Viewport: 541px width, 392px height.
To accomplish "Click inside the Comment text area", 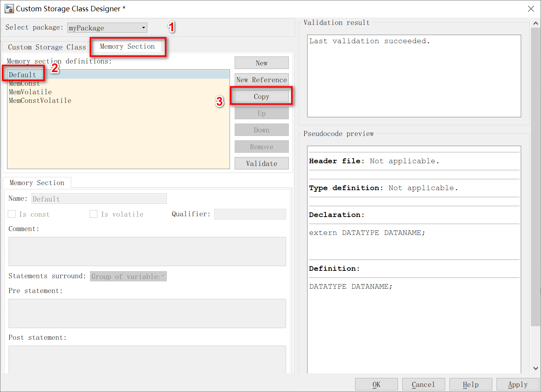I will tap(147, 251).
